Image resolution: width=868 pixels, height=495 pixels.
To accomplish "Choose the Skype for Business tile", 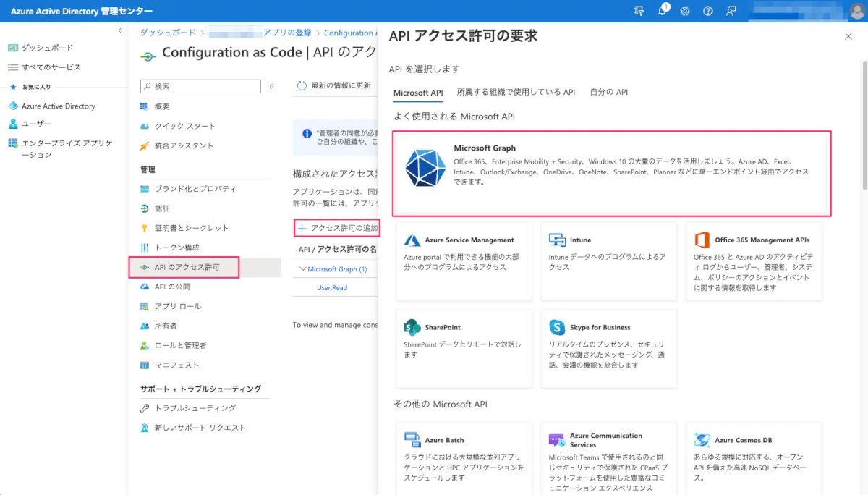I will [x=608, y=348].
